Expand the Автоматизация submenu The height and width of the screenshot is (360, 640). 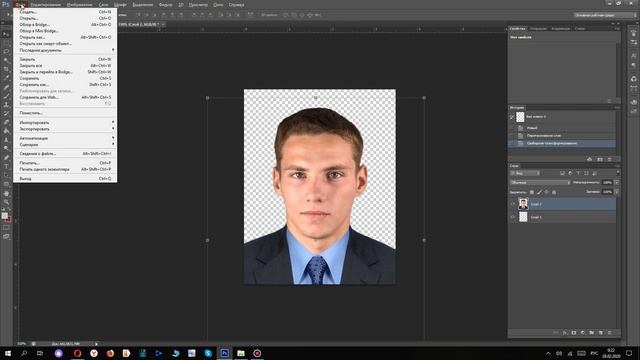click(x=65, y=138)
